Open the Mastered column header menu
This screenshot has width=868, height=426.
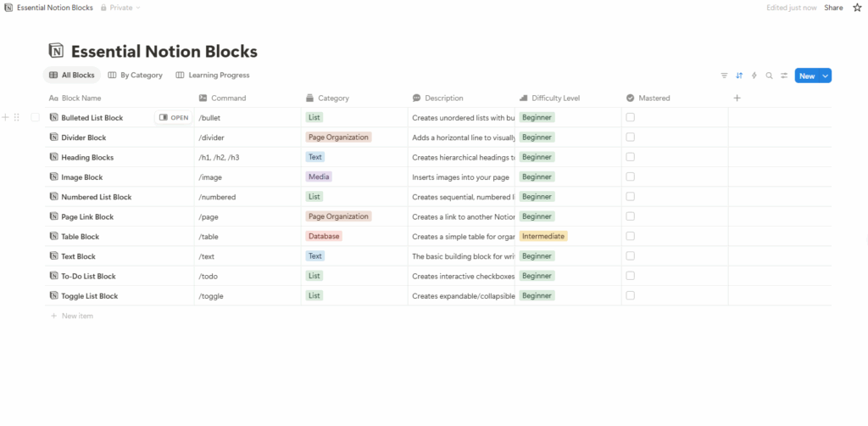pos(676,98)
